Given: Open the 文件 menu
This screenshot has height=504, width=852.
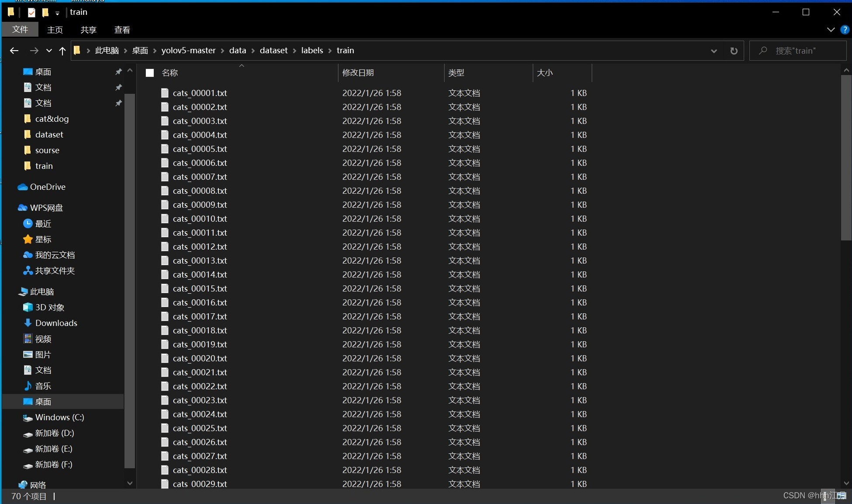Looking at the screenshot, I should pyautogui.click(x=20, y=29).
